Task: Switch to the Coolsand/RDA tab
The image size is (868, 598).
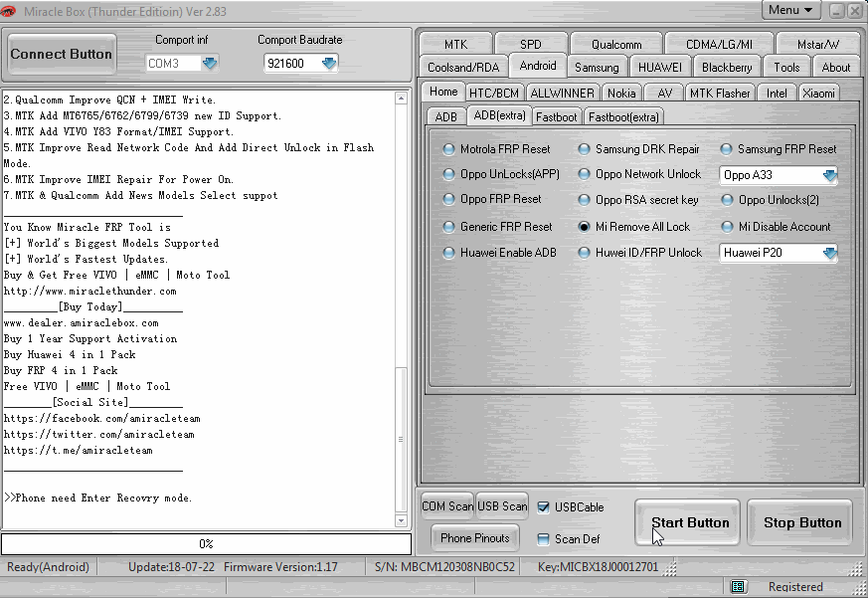Action: coord(462,67)
